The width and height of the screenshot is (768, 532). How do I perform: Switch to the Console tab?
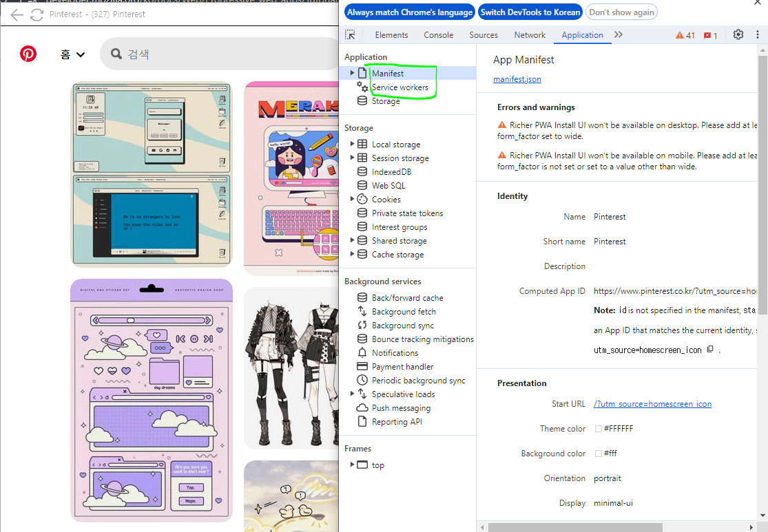tap(438, 35)
